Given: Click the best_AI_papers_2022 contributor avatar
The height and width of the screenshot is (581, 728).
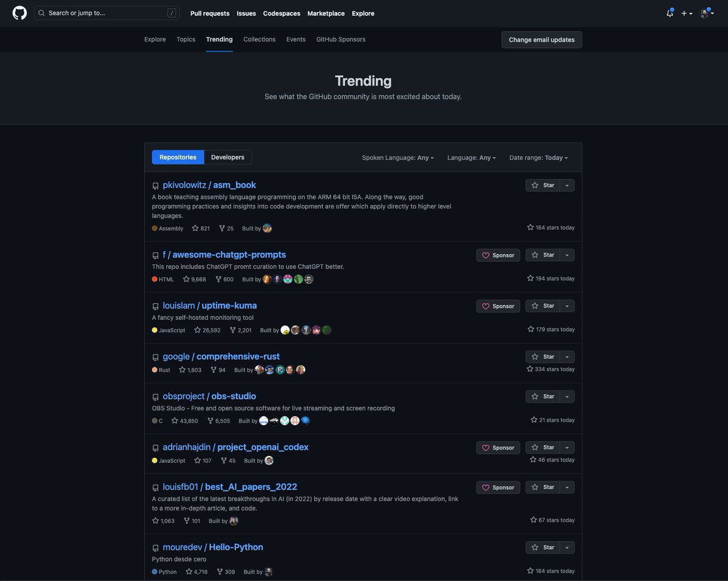Looking at the screenshot, I should click(234, 521).
